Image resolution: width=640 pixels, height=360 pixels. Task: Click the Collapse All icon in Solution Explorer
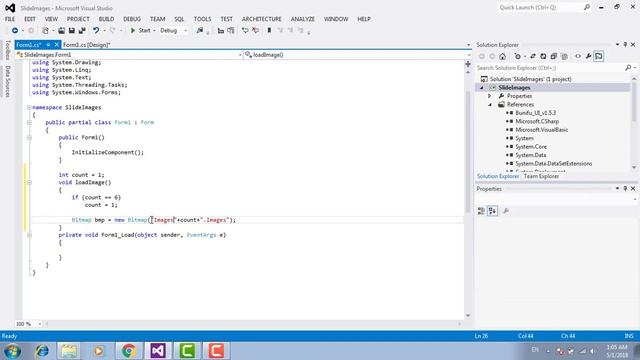(554, 56)
